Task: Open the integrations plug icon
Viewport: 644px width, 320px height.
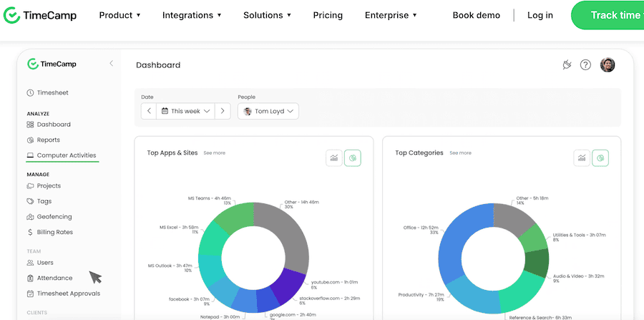Action: point(567,64)
